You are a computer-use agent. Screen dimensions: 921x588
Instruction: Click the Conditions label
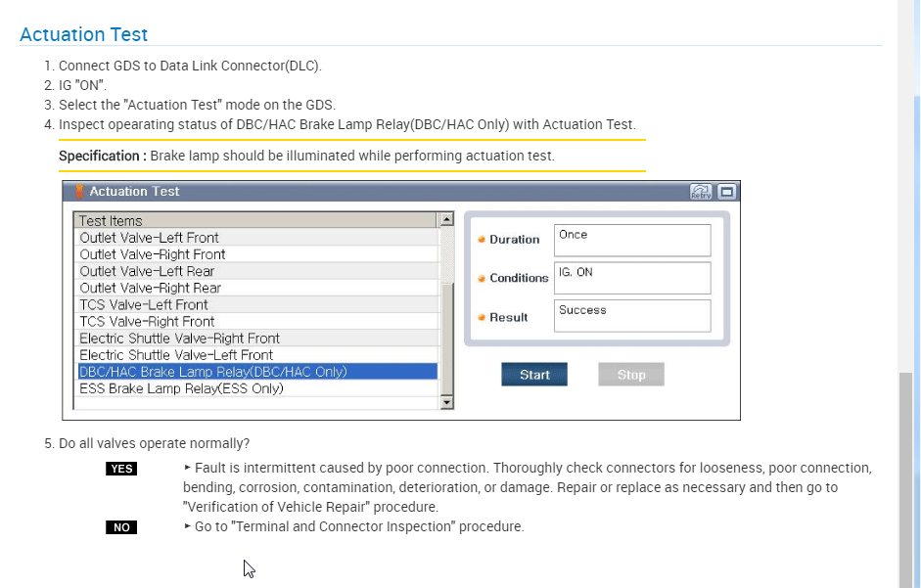[519, 278]
